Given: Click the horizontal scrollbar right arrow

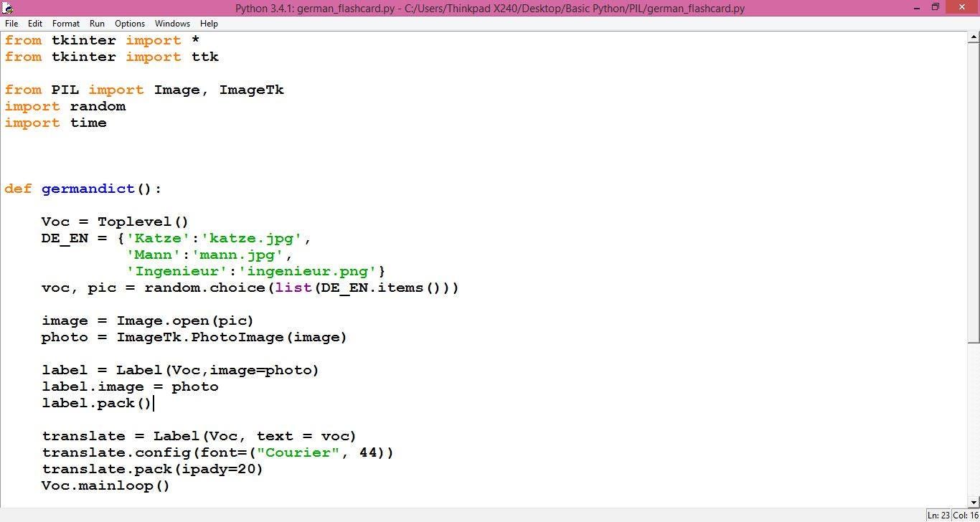Looking at the screenshot, I should pos(961,509).
